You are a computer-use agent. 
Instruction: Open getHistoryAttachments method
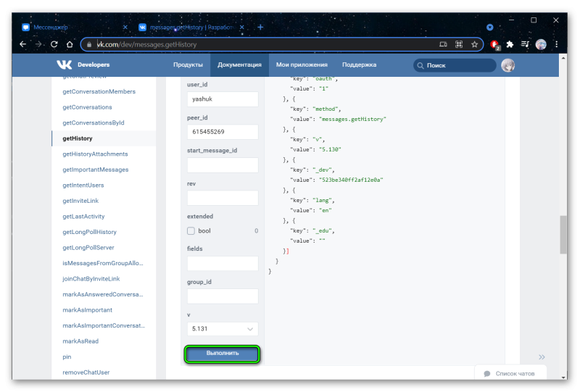(x=95, y=154)
